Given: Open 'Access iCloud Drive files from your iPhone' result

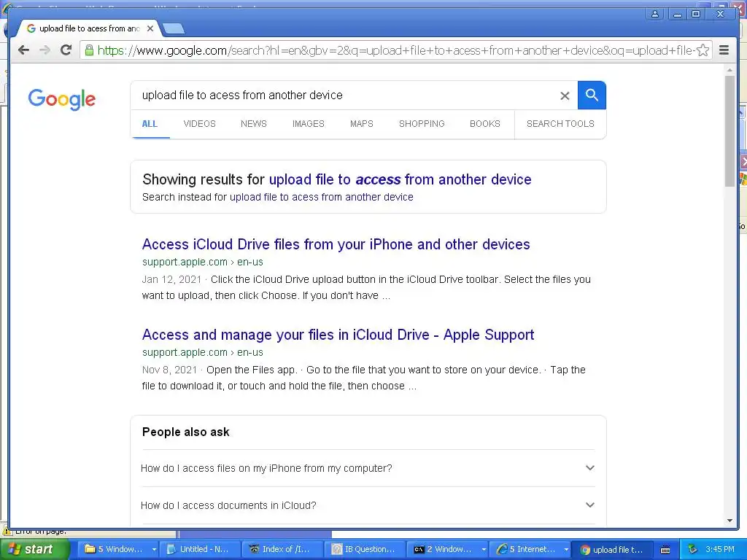Looking at the screenshot, I should pyautogui.click(x=336, y=244).
